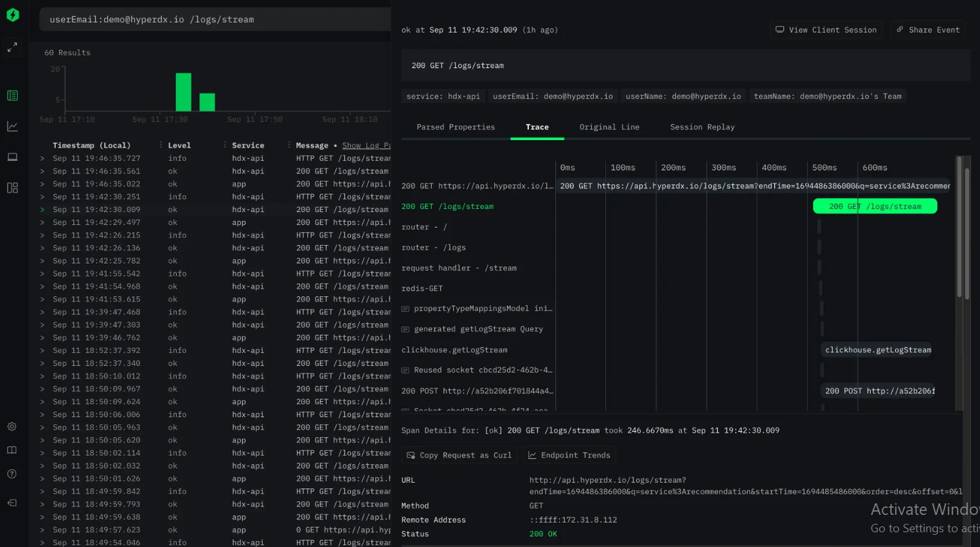
Task: Open the Session Replay tab
Action: click(x=702, y=127)
